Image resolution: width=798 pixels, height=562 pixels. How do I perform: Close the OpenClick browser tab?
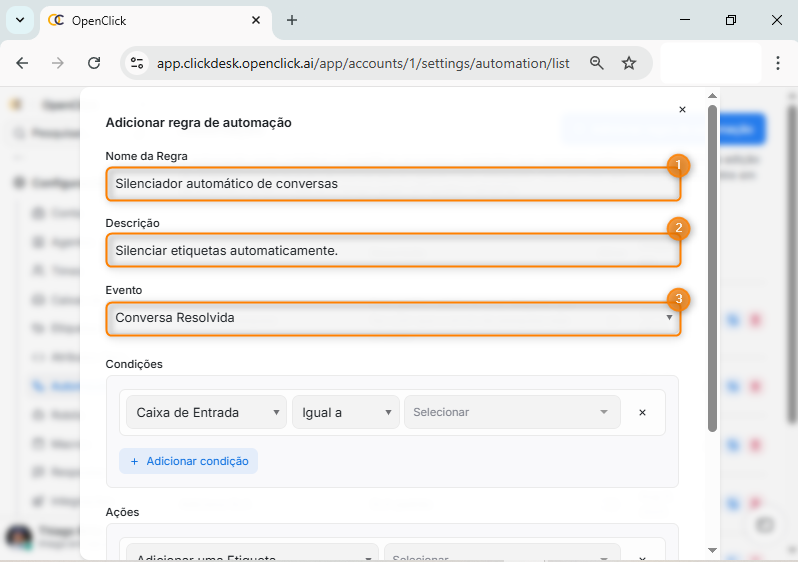click(x=257, y=20)
